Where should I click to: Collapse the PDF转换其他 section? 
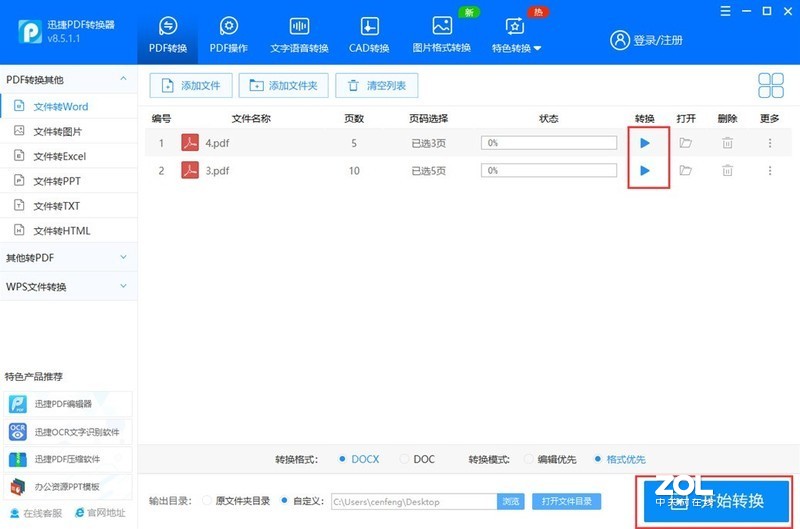(123, 79)
